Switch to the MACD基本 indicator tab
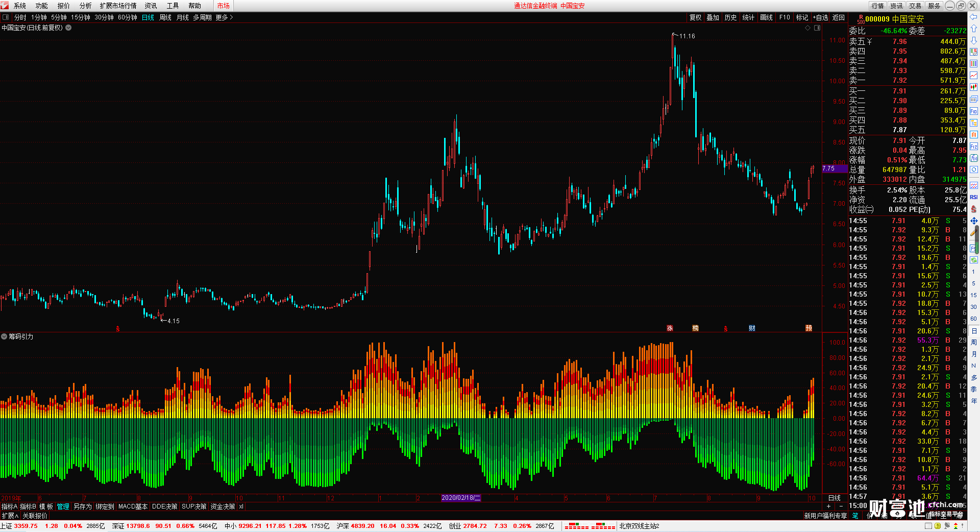Screen dimensions: 980x532 coord(133,506)
